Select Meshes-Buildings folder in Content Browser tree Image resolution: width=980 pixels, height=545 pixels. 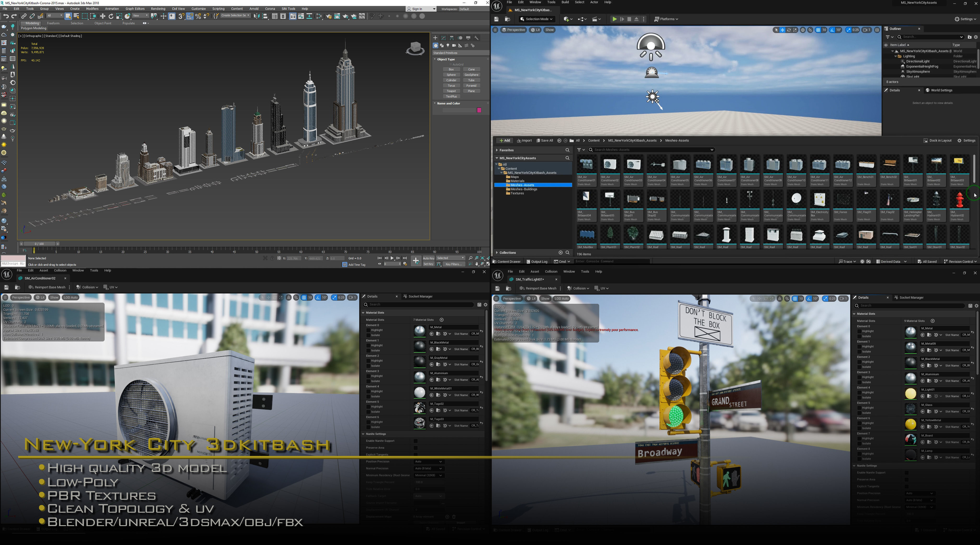click(x=523, y=189)
